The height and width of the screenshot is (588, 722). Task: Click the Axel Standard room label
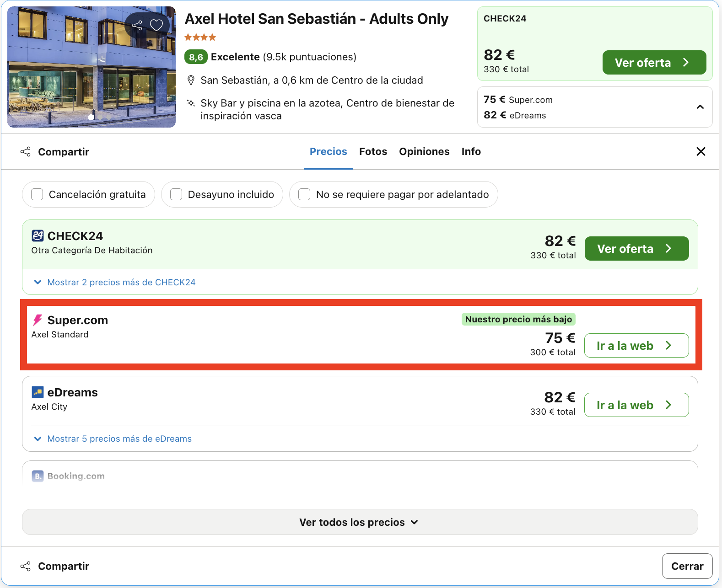point(60,335)
